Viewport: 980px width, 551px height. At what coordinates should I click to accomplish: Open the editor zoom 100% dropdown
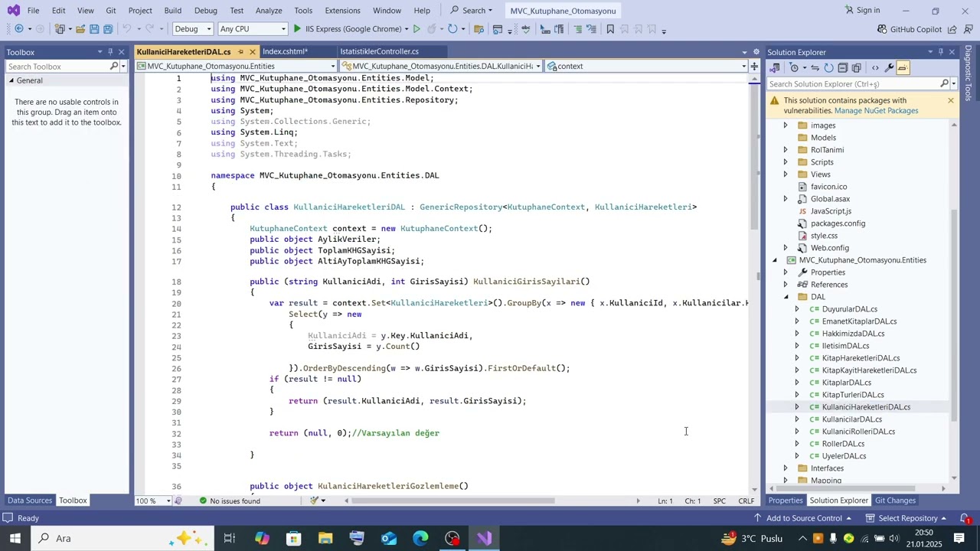pyautogui.click(x=155, y=500)
